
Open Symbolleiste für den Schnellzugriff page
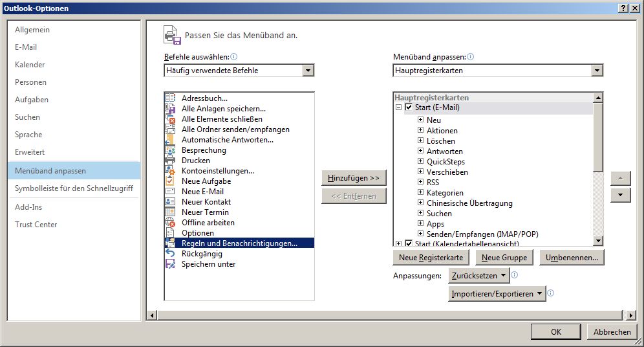pos(74,188)
